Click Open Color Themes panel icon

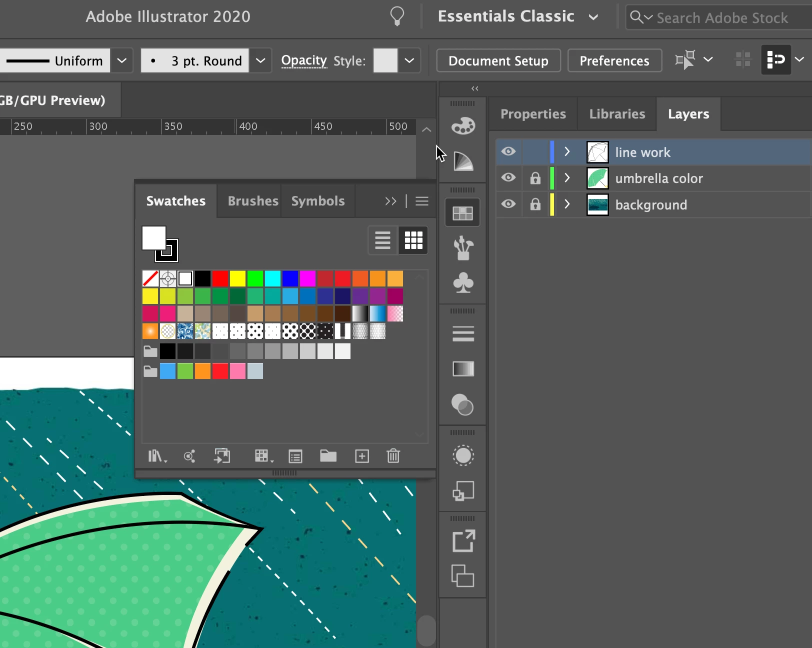(189, 456)
